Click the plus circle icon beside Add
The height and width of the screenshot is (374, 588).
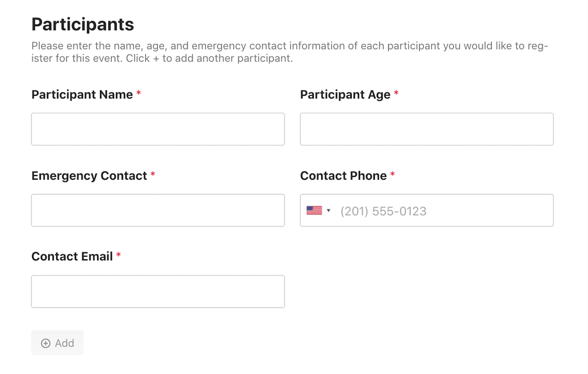pos(46,343)
